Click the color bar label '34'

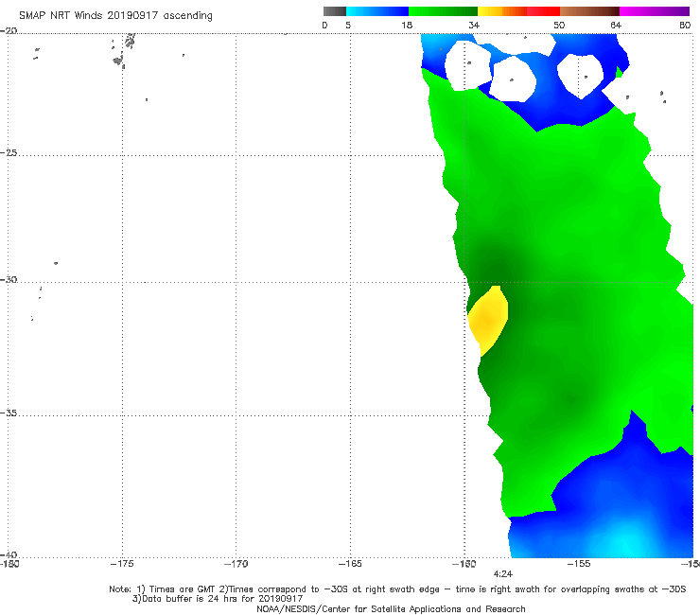(x=474, y=26)
